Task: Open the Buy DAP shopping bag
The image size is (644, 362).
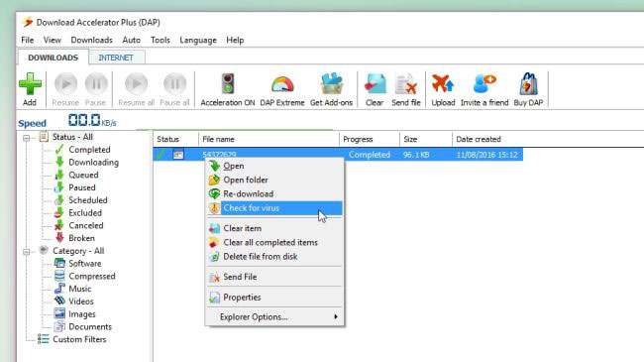Action: pyautogui.click(x=529, y=84)
